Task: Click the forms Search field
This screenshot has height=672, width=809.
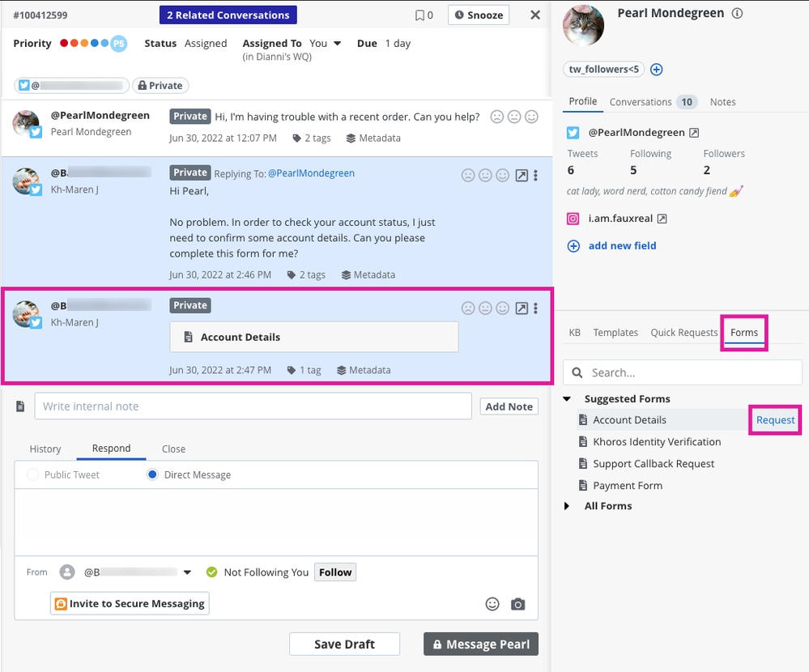Action: (x=683, y=372)
